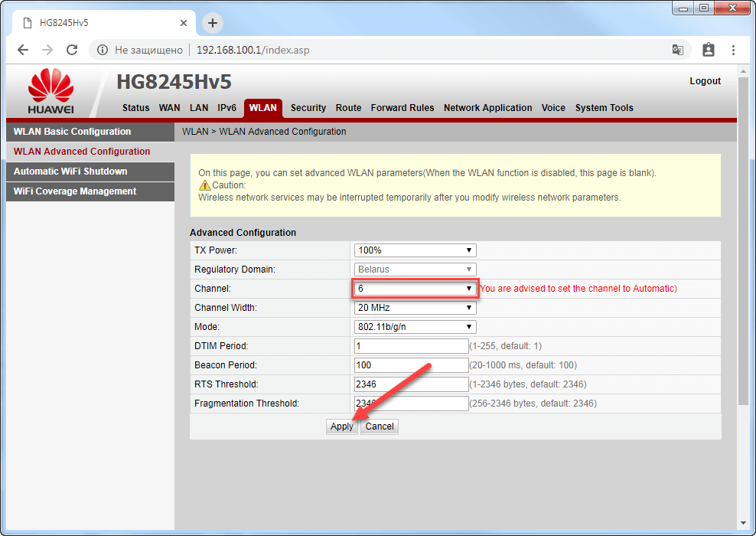Open the Mode 802.11b/g/n dropdown
This screenshot has width=756, height=536.
(415, 327)
